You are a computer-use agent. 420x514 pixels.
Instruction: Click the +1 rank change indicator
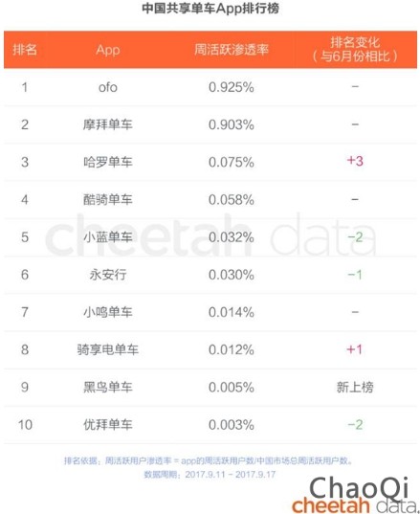coord(355,349)
